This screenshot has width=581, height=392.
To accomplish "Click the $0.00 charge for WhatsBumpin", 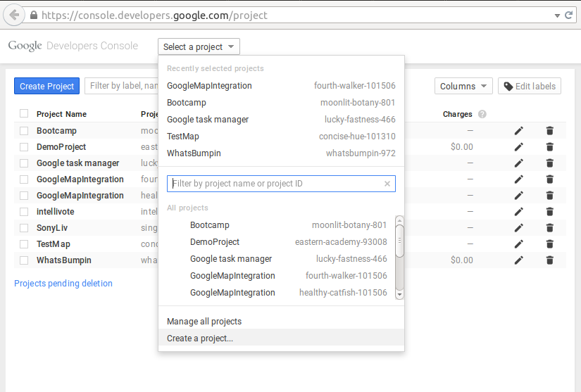I will (x=462, y=260).
